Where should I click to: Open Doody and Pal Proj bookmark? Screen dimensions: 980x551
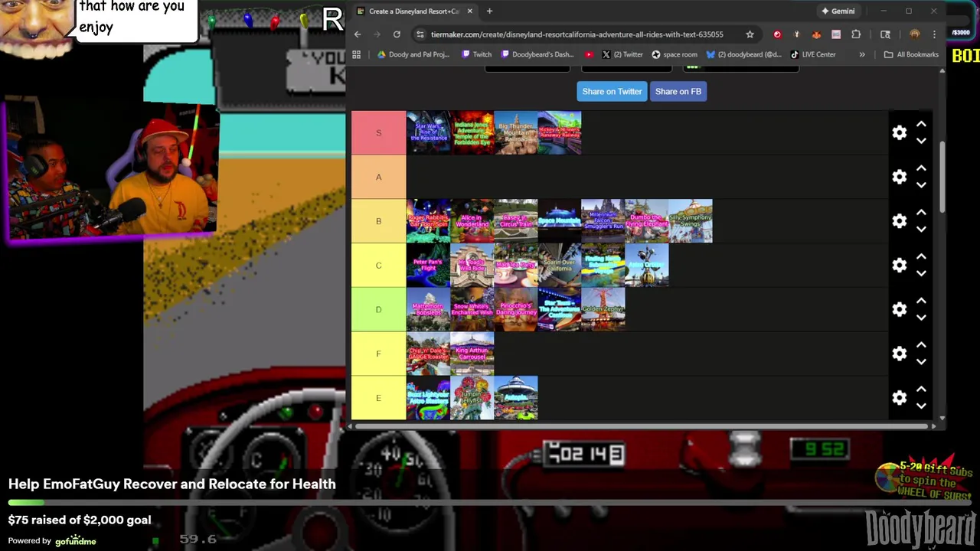click(413, 54)
